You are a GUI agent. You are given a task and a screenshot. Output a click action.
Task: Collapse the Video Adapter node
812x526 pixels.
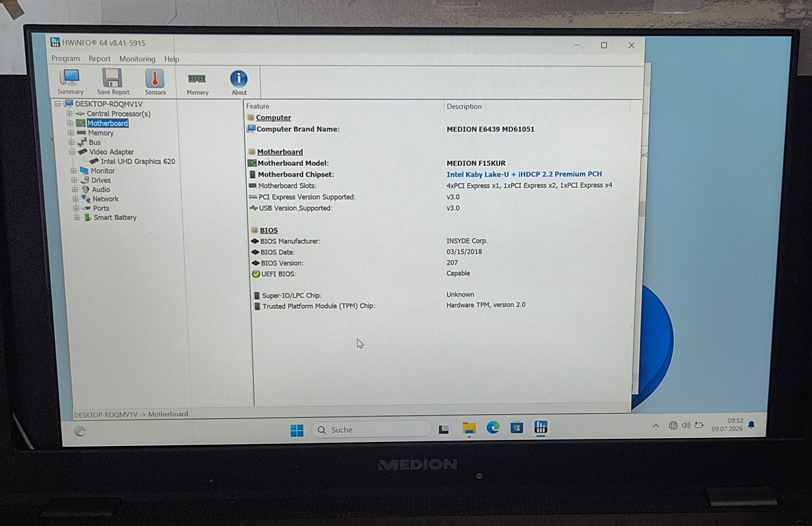(72, 152)
